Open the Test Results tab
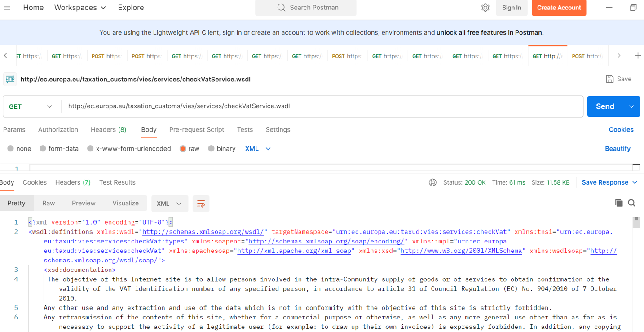Viewport: 644px width, 332px height. (117, 182)
